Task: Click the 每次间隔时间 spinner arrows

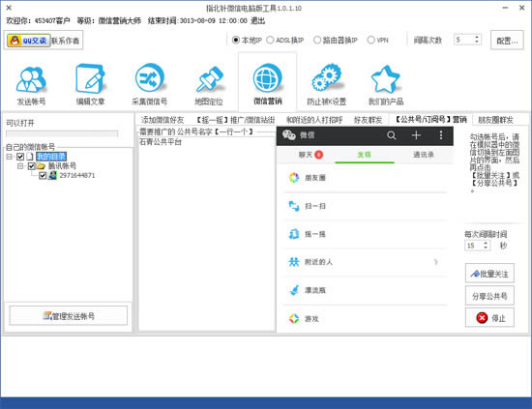Action: [x=486, y=246]
